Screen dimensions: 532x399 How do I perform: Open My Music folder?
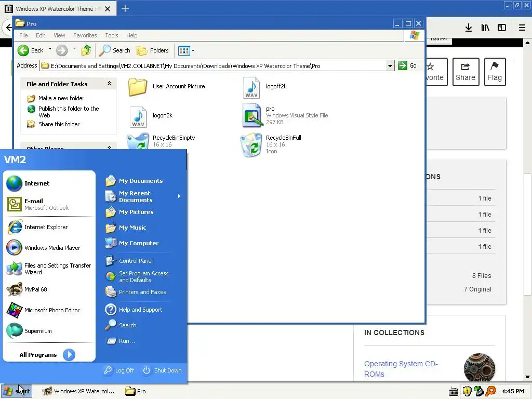[126, 228]
